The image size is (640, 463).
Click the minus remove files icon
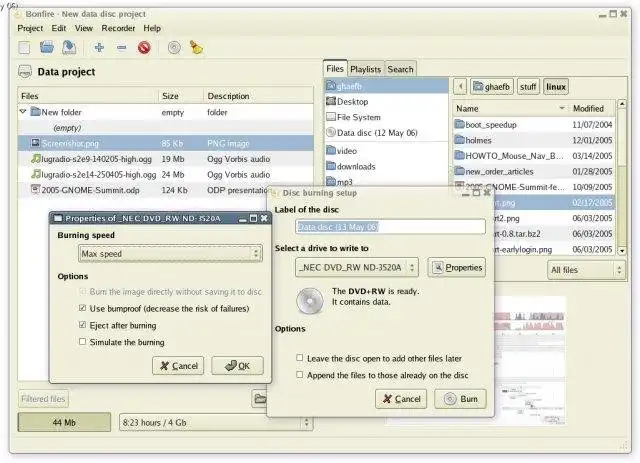tap(121, 48)
